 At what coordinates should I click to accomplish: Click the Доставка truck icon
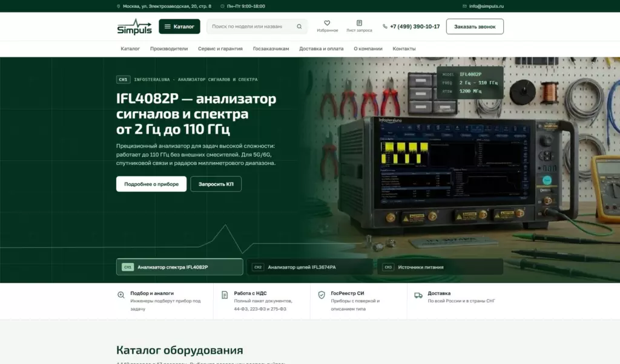tap(418, 295)
